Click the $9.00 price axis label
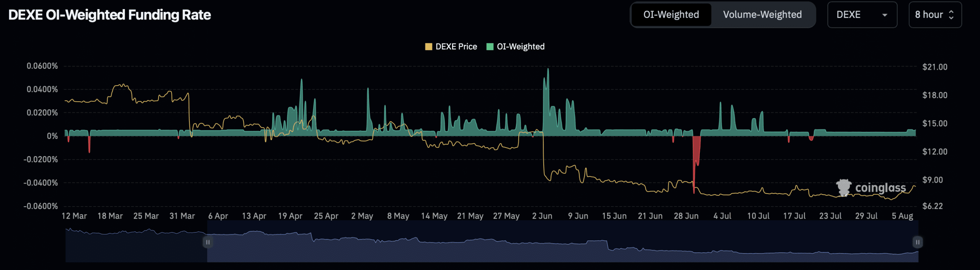 [x=933, y=180]
